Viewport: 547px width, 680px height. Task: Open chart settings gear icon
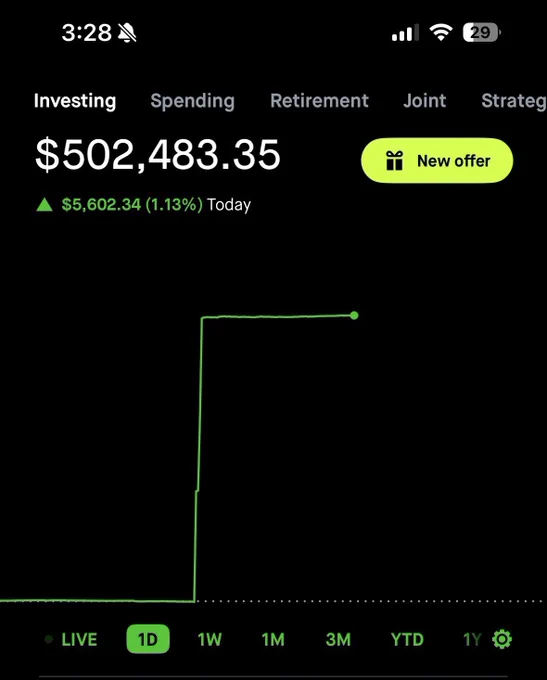coord(502,639)
